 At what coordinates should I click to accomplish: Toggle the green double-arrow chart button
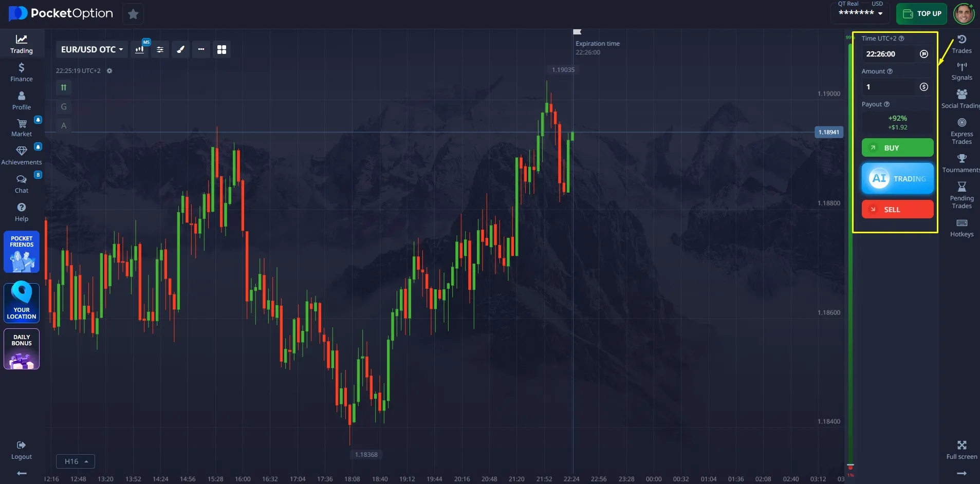click(x=64, y=87)
